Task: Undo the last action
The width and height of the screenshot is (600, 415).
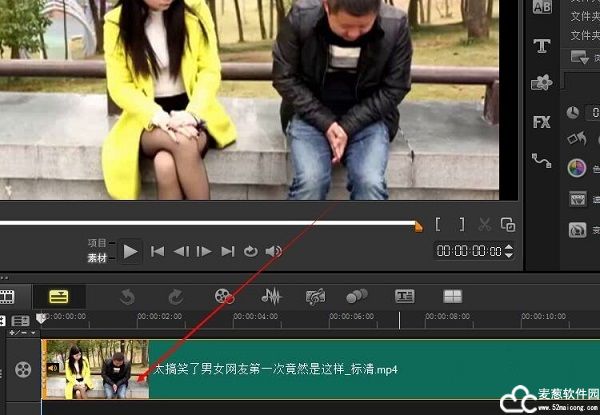Action: click(x=127, y=297)
